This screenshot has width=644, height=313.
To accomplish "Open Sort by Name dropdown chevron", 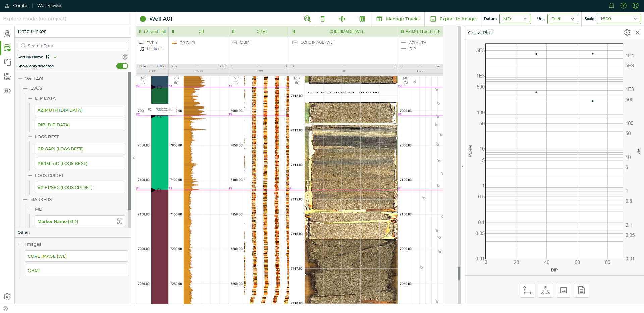I will click(x=55, y=57).
